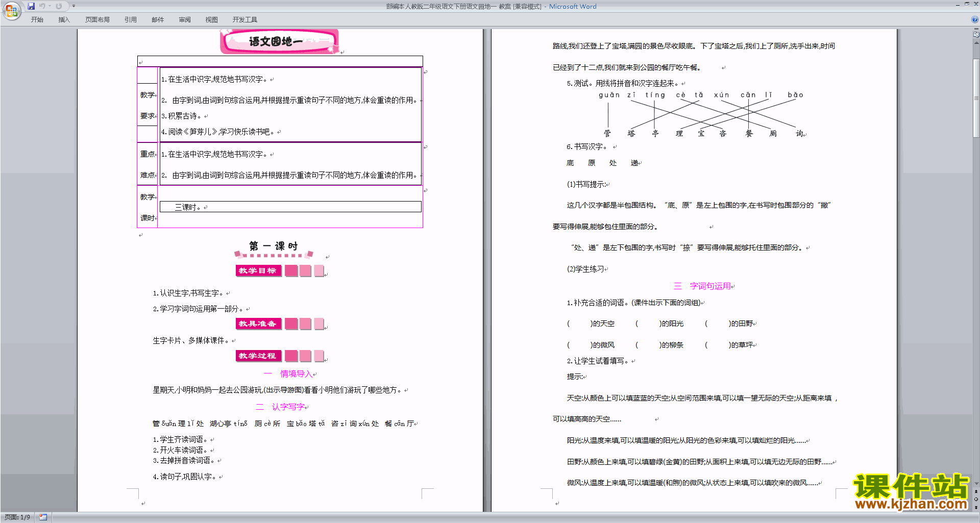Redo with the quick access arrow

tap(59, 6)
